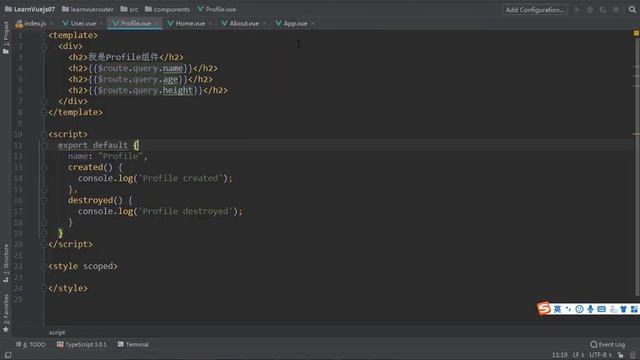
Task: Click the Run play icon
Action: 577,9
